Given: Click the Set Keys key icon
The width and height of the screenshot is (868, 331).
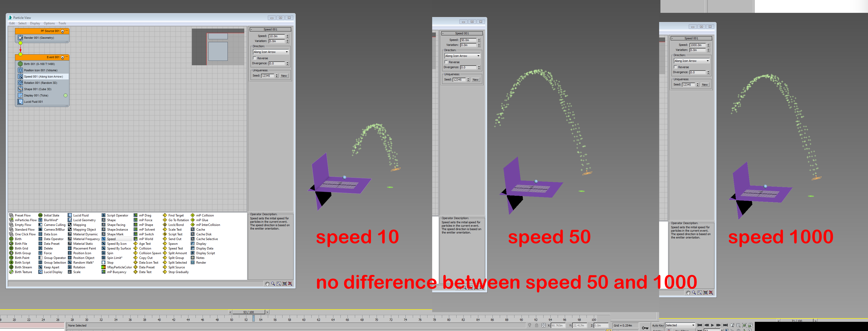Looking at the screenshot, I should (645, 328).
